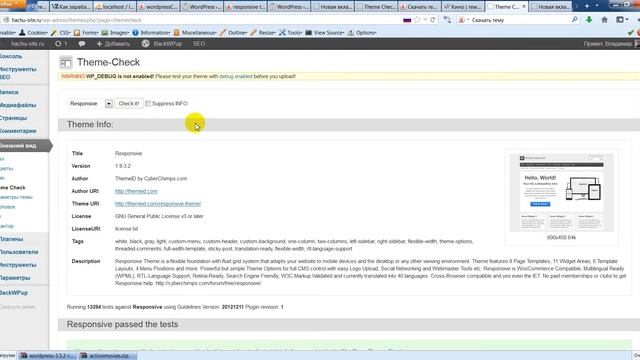Screen dimensions: 640x360
Task: Switch to the wordpressC... browser tab
Action: [x=158, y=7]
